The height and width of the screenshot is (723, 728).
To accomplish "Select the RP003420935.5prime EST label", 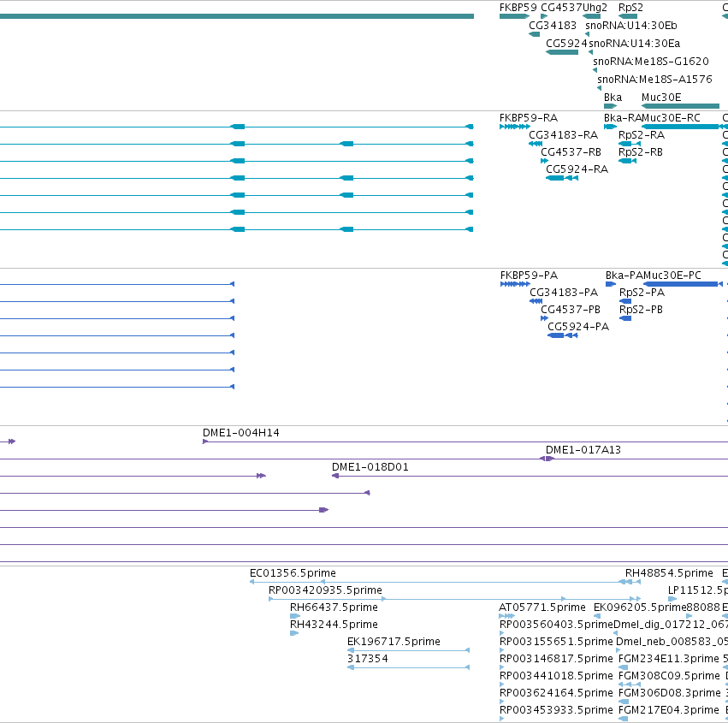I will click(x=325, y=590).
